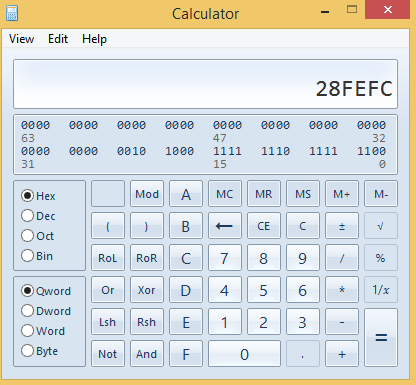Select the Hex number base

tap(38, 196)
